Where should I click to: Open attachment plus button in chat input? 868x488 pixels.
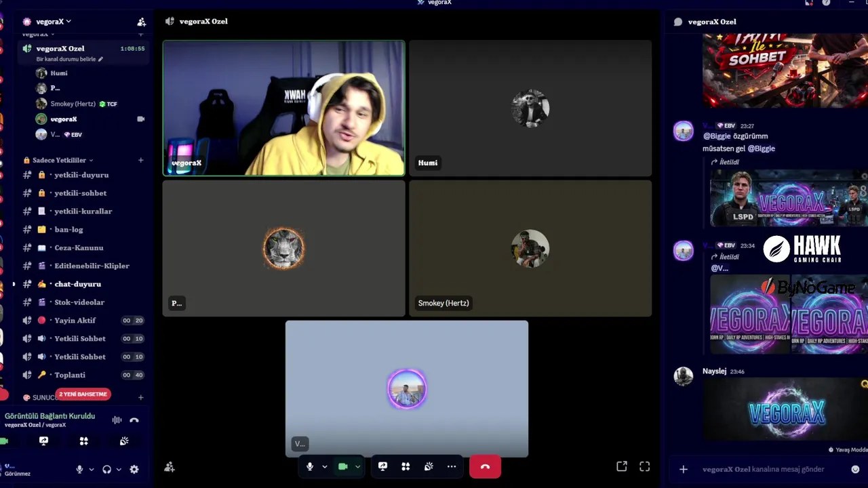(x=684, y=469)
